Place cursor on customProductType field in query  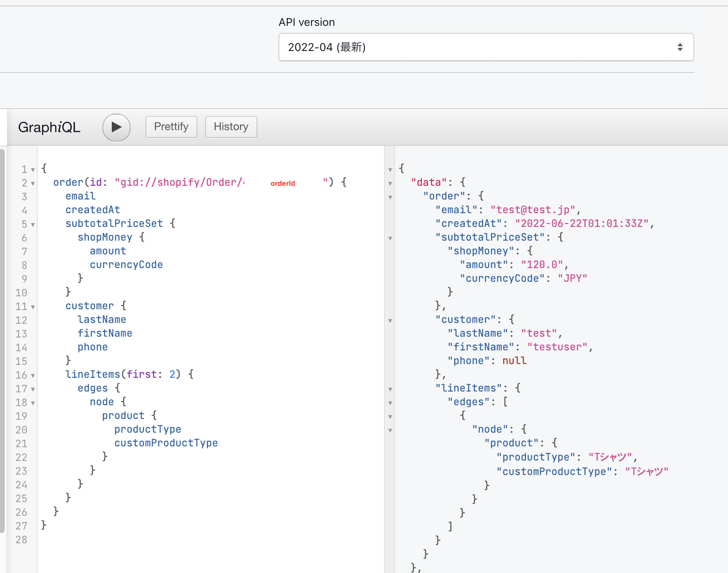click(166, 443)
